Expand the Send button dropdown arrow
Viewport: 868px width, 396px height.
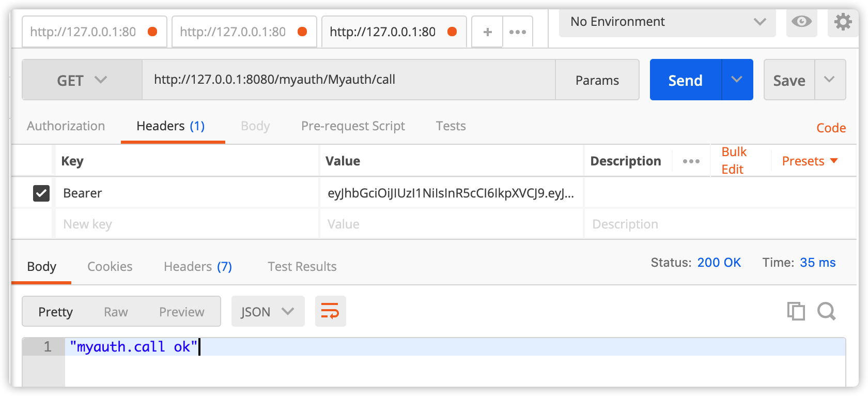[x=737, y=80]
